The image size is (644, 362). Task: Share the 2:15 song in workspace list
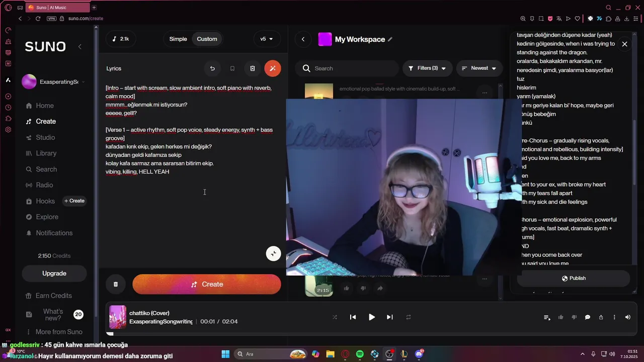[380, 288]
